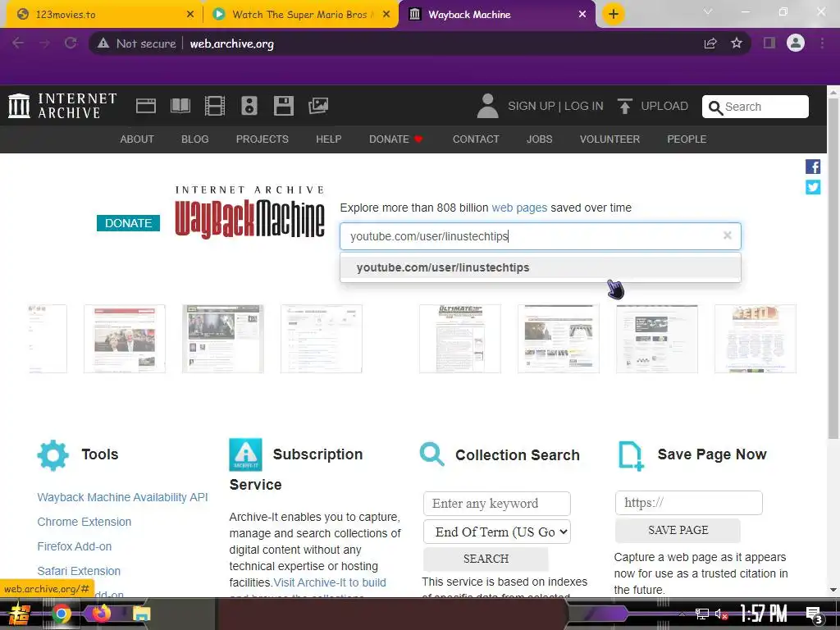Open the Firefox Add-on link
The width and height of the screenshot is (840, 630).
click(x=75, y=546)
